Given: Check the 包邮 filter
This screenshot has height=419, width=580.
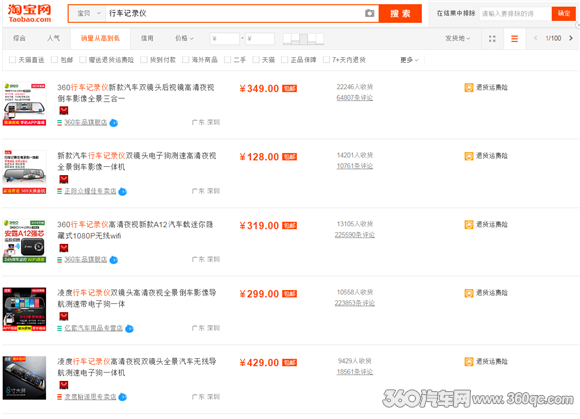Looking at the screenshot, I should click(54, 60).
